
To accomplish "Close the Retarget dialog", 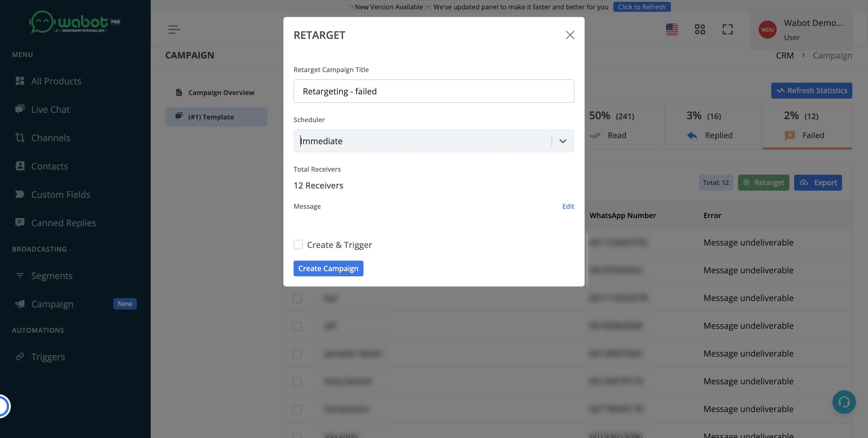I will pyautogui.click(x=570, y=35).
